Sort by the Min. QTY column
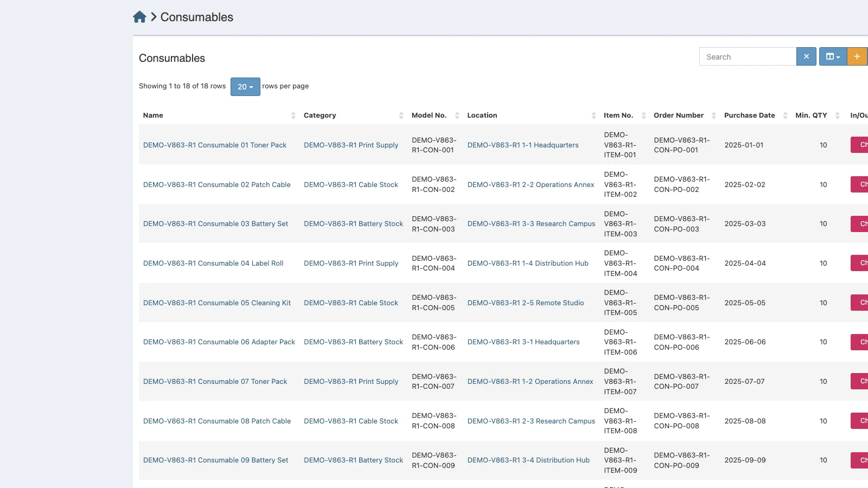The width and height of the screenshot is (868, 488). pos(817,115)
